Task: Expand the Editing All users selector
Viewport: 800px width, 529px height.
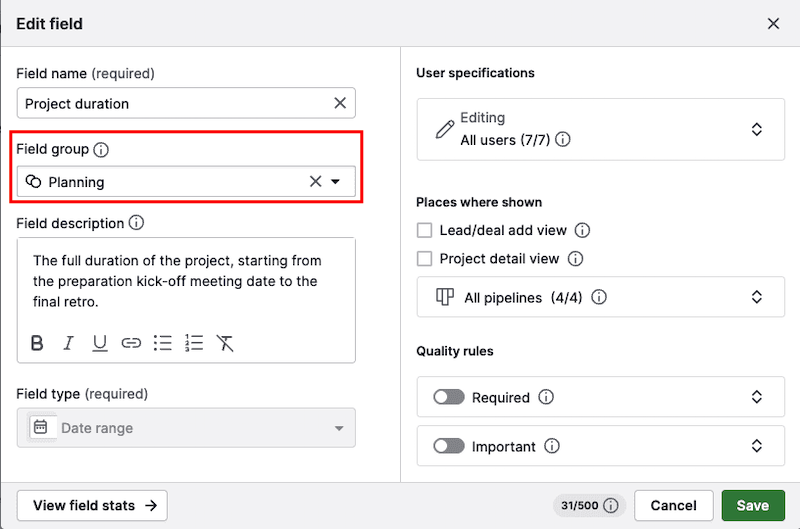Action: (757, 129)
